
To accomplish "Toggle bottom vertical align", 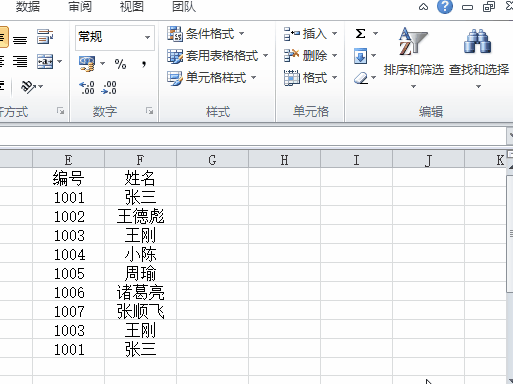I will coord(20,40).
